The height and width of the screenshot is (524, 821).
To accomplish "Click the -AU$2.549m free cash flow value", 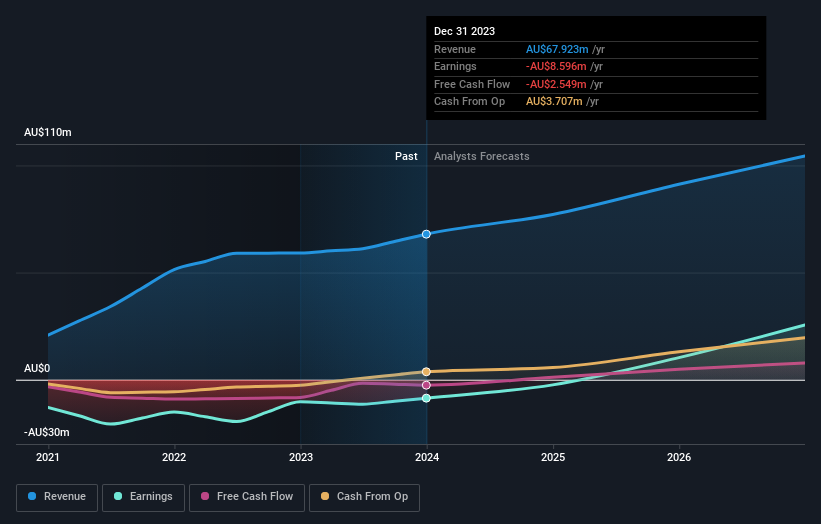I will 556,84.
